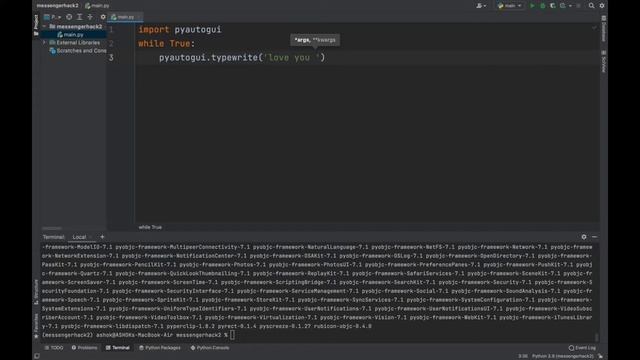
Task: Toggle the Structure tool window side tab
Action: [x=36, y=292]
